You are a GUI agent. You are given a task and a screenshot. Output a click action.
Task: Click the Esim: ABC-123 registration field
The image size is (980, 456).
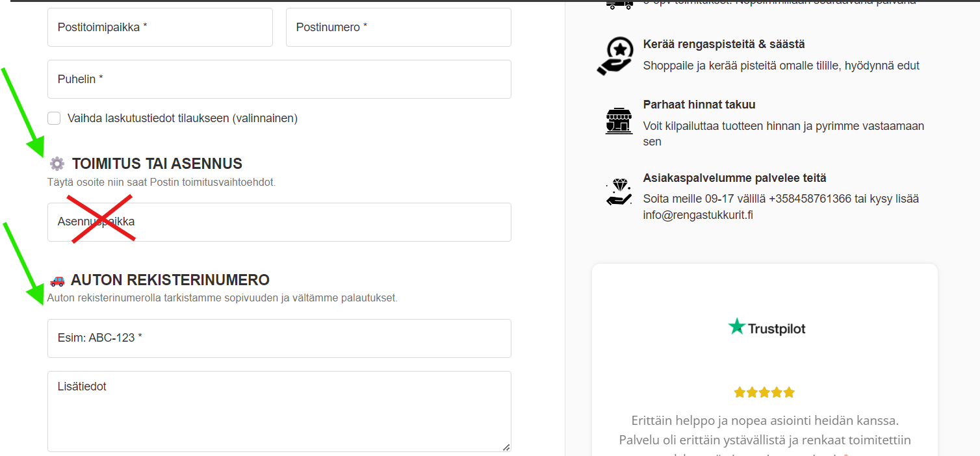point(279,338)
